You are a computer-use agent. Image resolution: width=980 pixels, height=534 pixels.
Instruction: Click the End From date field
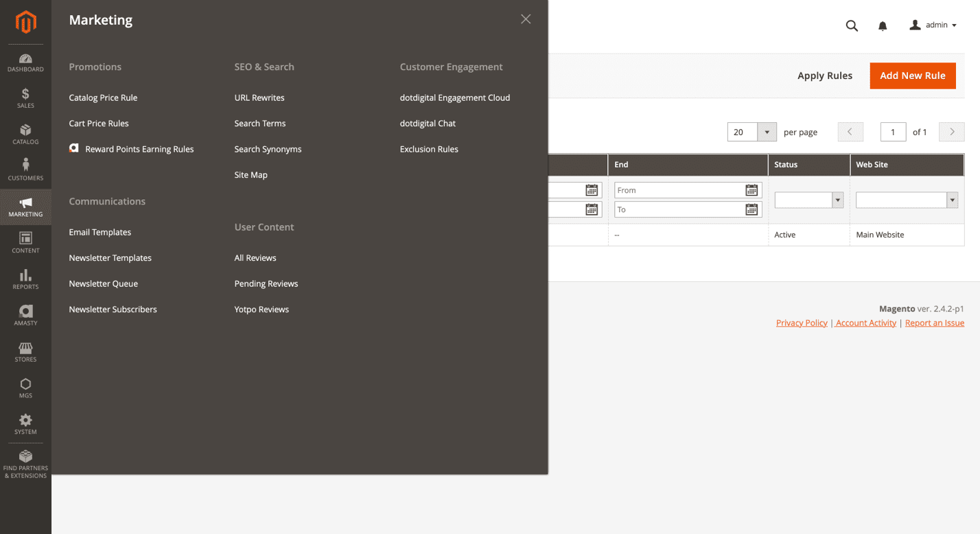(x=688, y=190)
